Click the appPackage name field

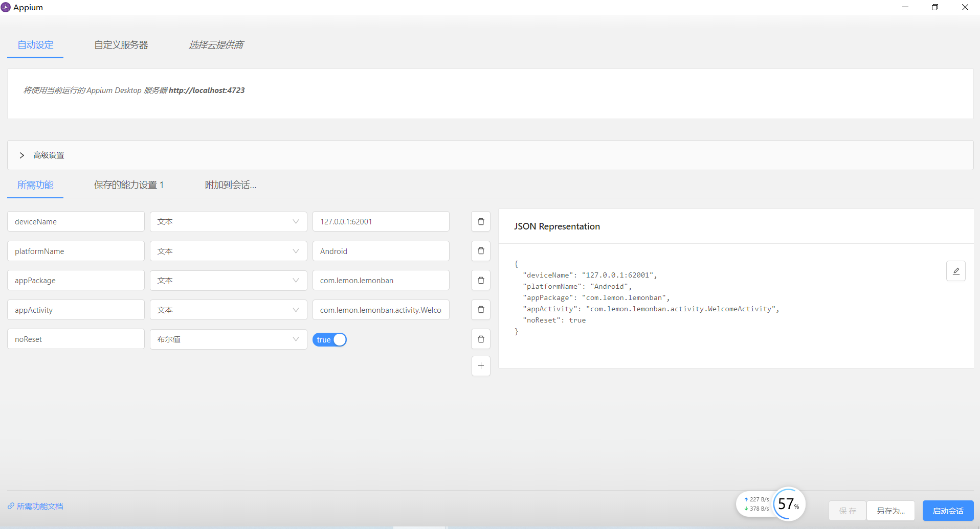pos(76,280)
